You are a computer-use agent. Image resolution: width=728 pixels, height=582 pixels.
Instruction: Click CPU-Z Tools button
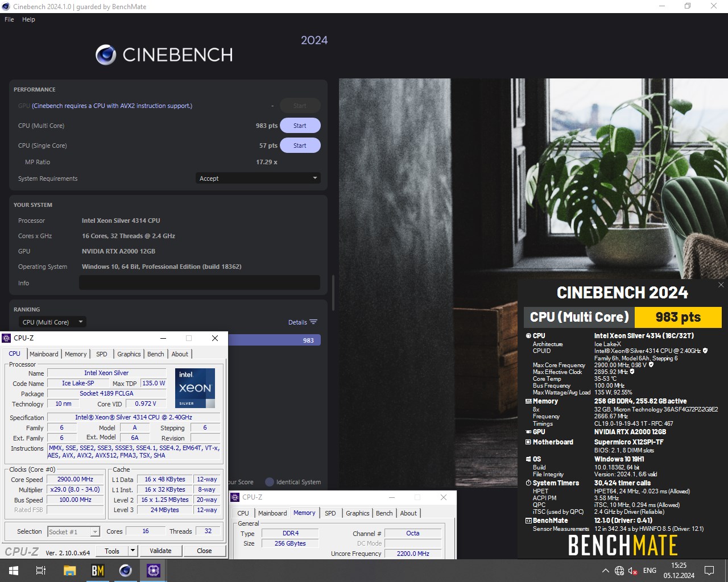coord(112,551)
